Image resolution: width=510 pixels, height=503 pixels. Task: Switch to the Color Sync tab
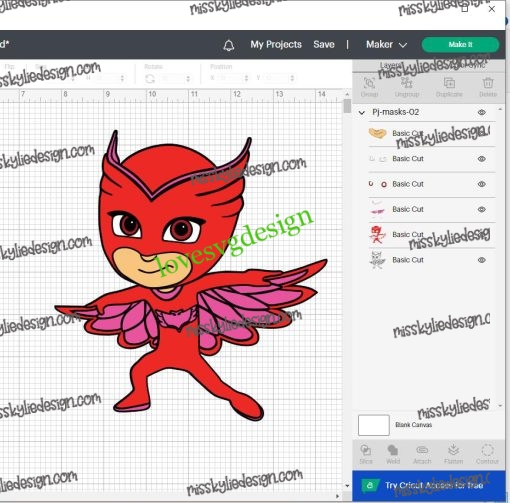point(467,65)
